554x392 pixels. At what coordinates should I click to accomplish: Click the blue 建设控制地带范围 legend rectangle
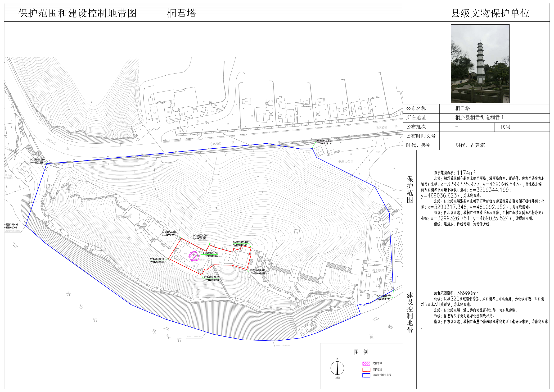click(366, 375)
